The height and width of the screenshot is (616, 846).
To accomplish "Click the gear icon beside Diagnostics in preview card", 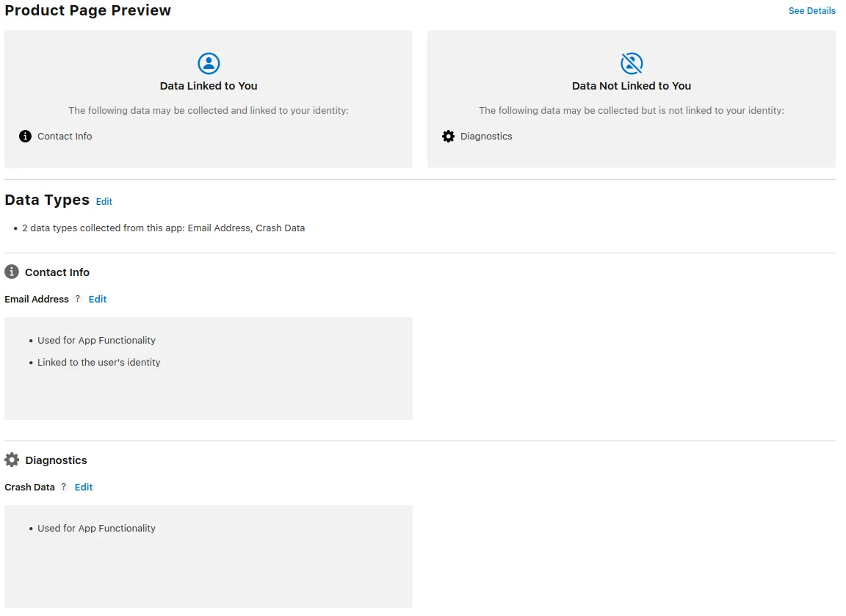I will (x=448, y=136).
